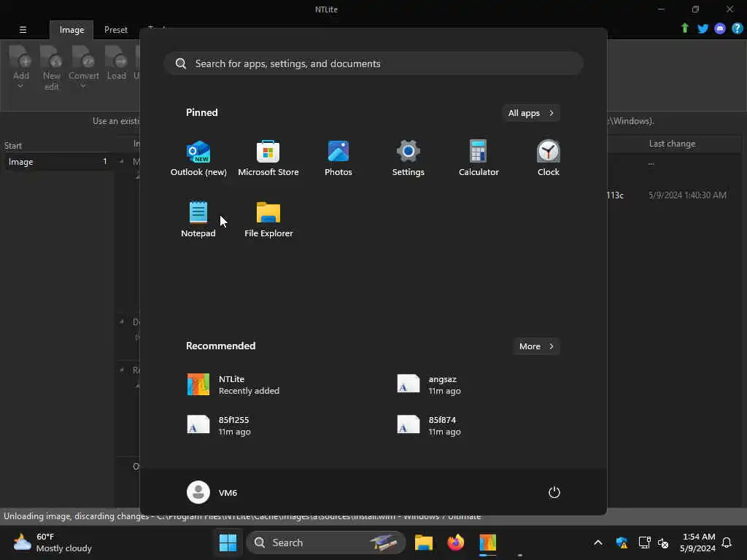The image size is (747, 560).
Task: Click the Convert button in NTLite ribbon
Action: coord(83,63)
